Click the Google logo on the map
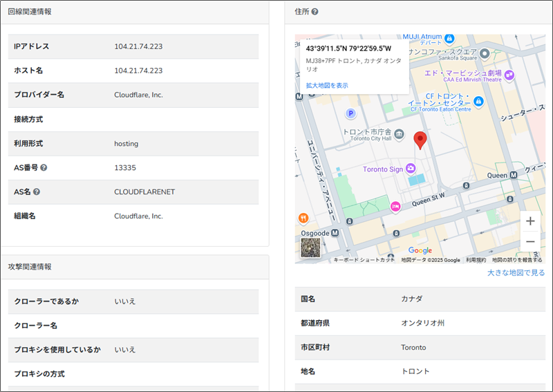The height and width of the screenshot is (392, 553). click(420, 250)
